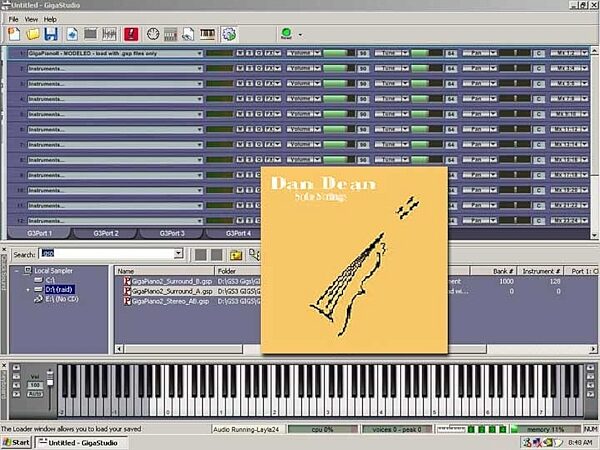Solo channel 1 with S button
This screenshot has width=600, height=450.
249,53
